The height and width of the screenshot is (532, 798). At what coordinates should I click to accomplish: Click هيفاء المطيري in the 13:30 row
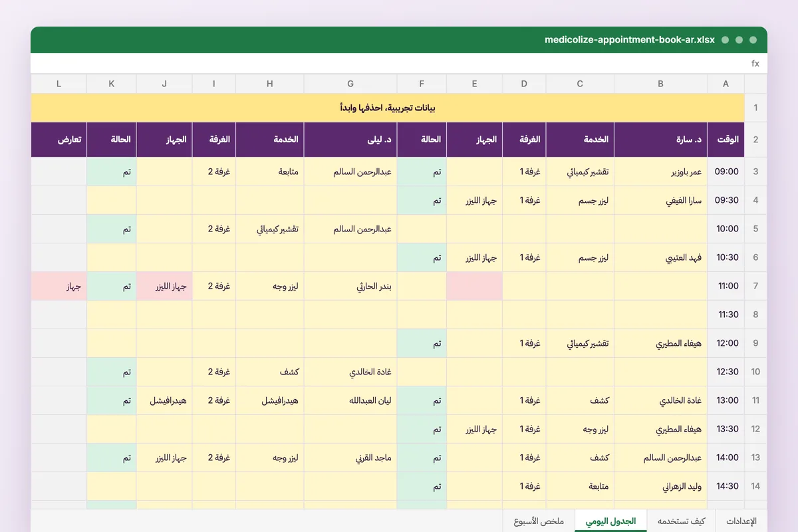(x=660, y=429)
